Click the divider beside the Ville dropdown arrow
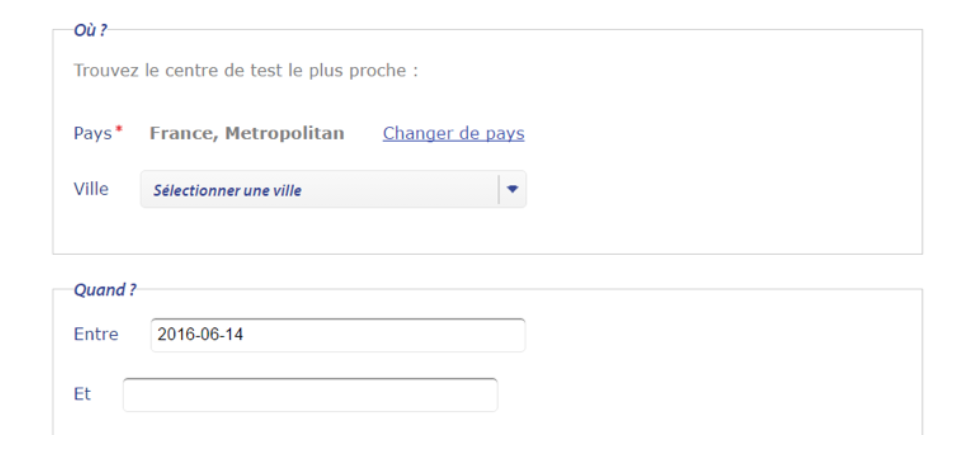The height and width of the screenshot is (460, 958). click(498, 189)
